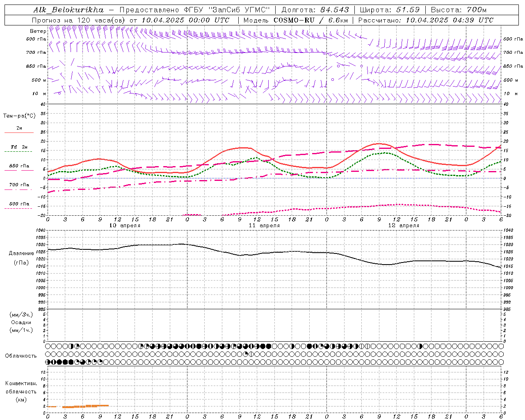Click the 2м legend entry
The image size is (525, 420).
click(x=19, y=128)
